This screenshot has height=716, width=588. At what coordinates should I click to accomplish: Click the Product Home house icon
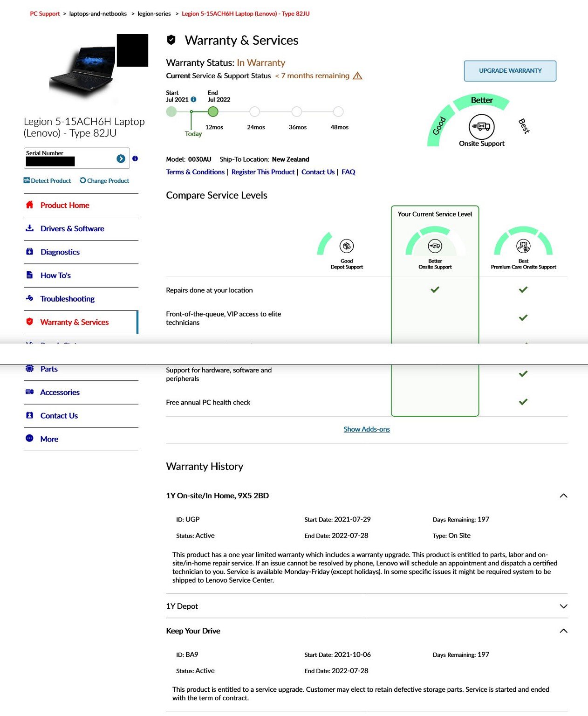(29, 205)
